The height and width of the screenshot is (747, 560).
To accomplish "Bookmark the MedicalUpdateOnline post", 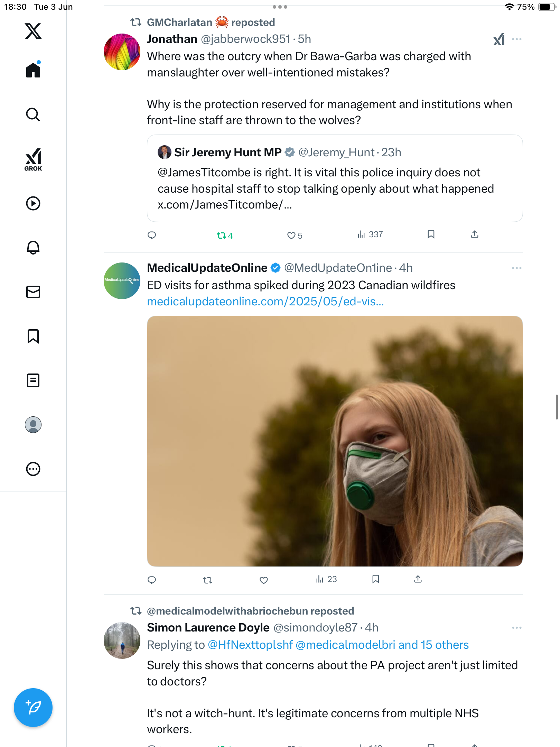I will coord(376,579).
